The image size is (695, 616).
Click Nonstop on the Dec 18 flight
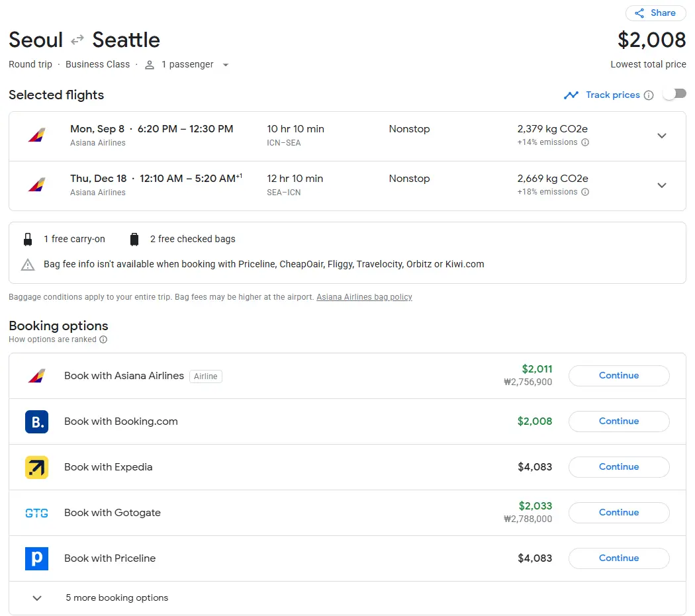coord(410,179)
